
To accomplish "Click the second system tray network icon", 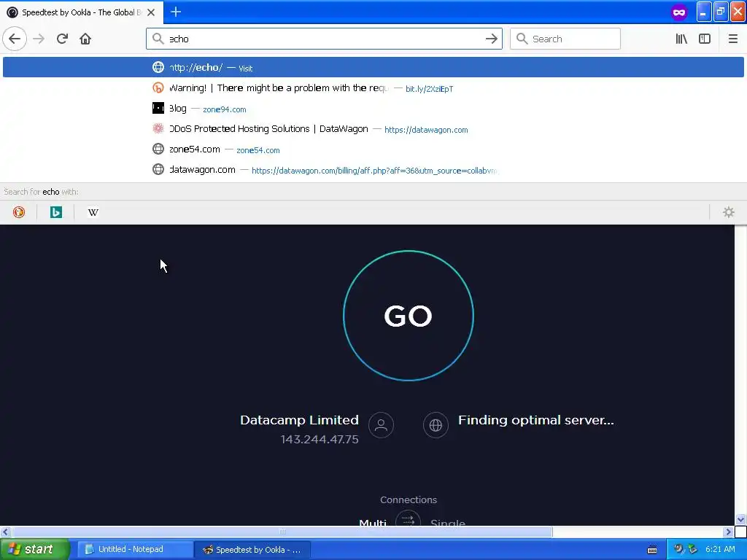I will [x=693, y=549].
